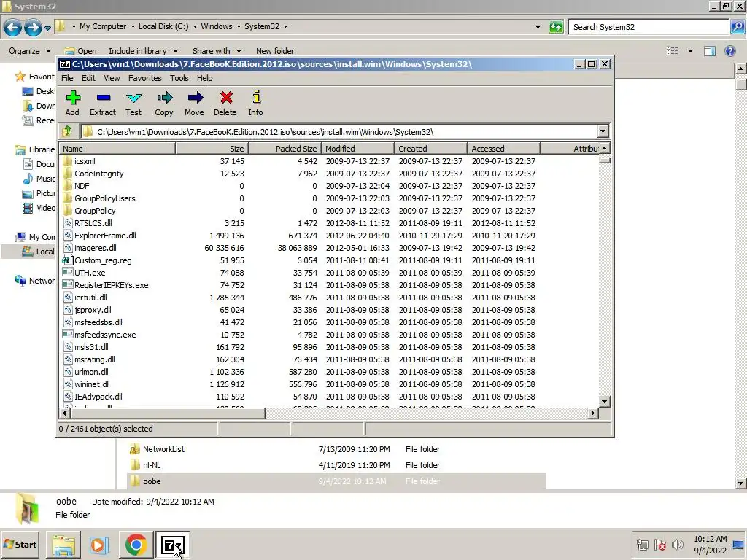Click 7-Zip horizontal scrollbar right arrow

coord(592,413)
